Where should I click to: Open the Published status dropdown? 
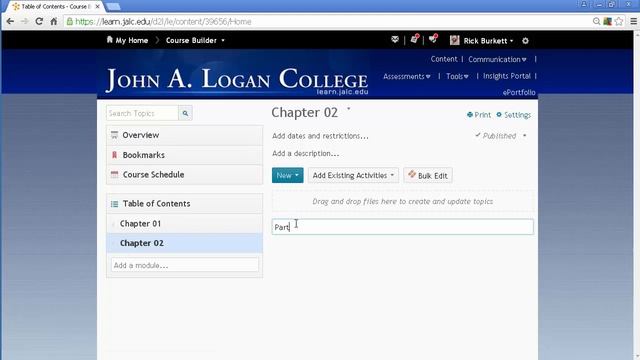point(501,136)
